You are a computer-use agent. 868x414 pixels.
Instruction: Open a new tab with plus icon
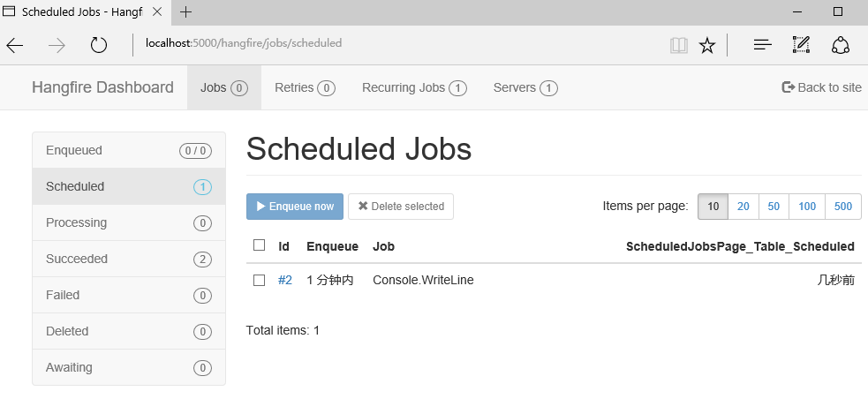click(186, 12)
